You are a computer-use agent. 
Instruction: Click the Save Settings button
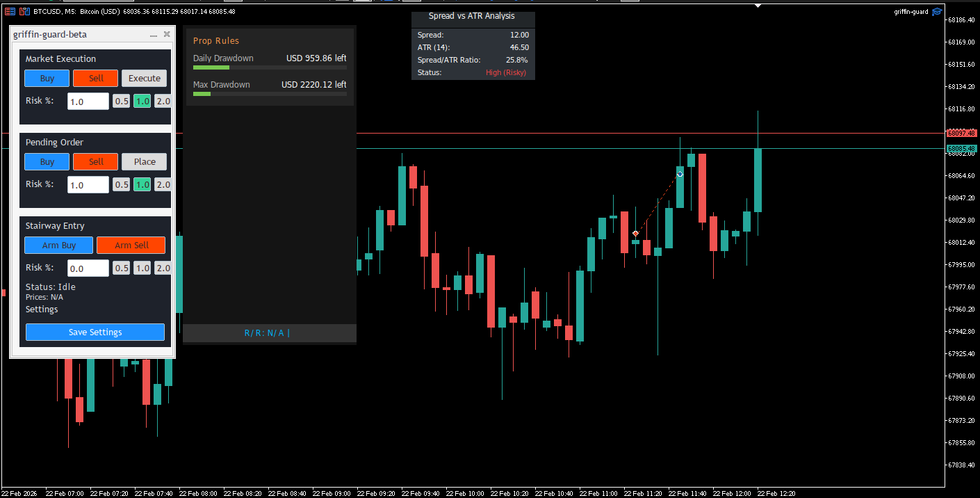[95, 332]
